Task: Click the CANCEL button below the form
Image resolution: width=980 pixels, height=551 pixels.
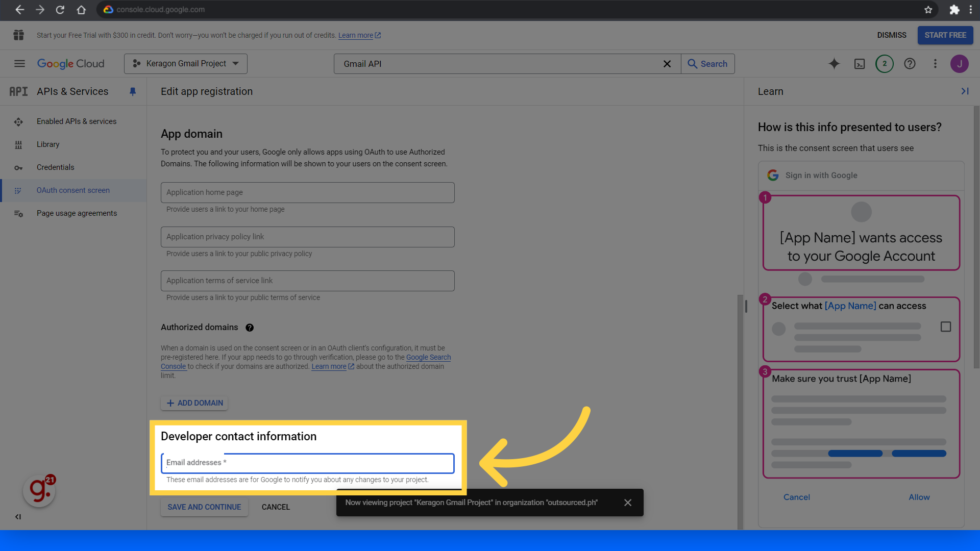Action: point(276,507)
